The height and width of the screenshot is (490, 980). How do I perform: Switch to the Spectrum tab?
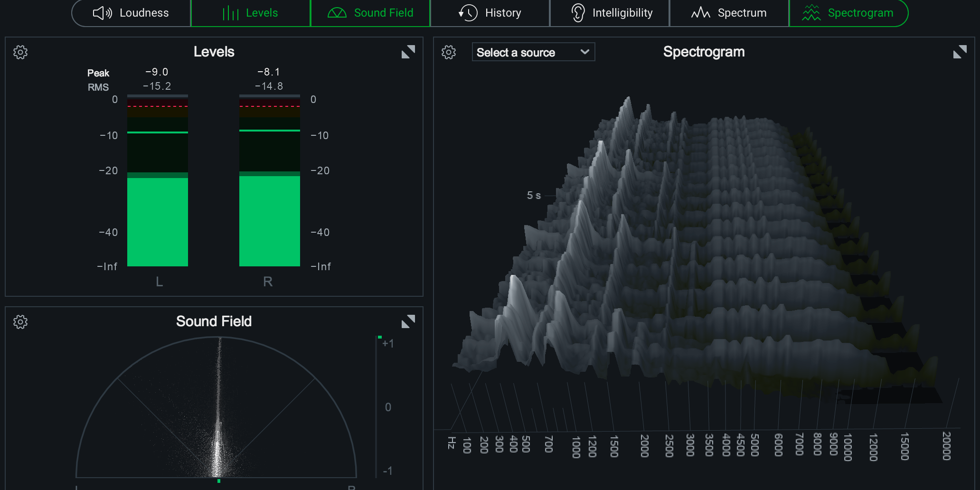click(x=729, y=13)
